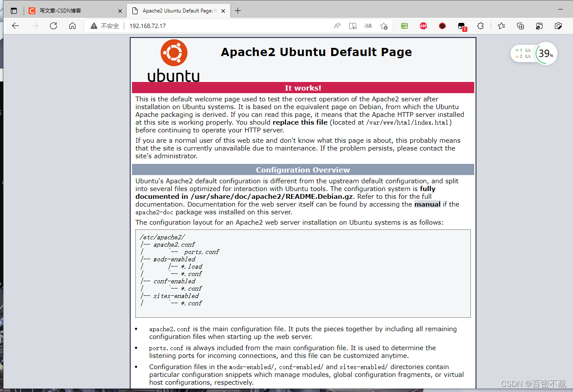The height and width of the screenshot is (392, 573).
Task: Minimize the browser window
Action: point(560,9)
